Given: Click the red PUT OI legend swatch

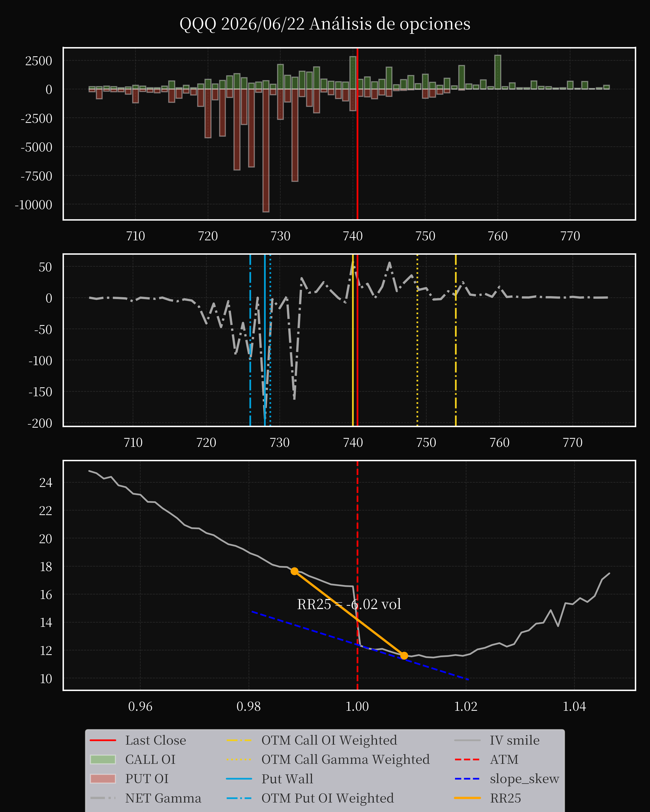Looking at the screenshot, I should (103, 778).
